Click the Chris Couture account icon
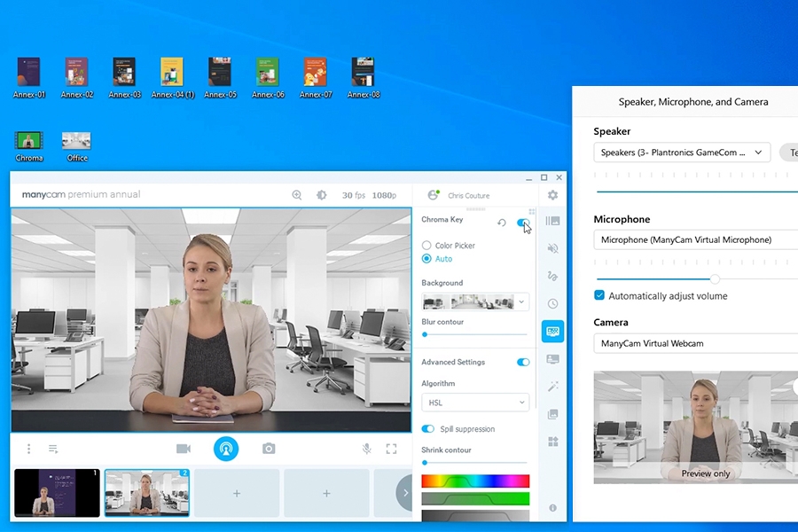Viewport: 798px width, 532px height. click(x=433, y=195)
